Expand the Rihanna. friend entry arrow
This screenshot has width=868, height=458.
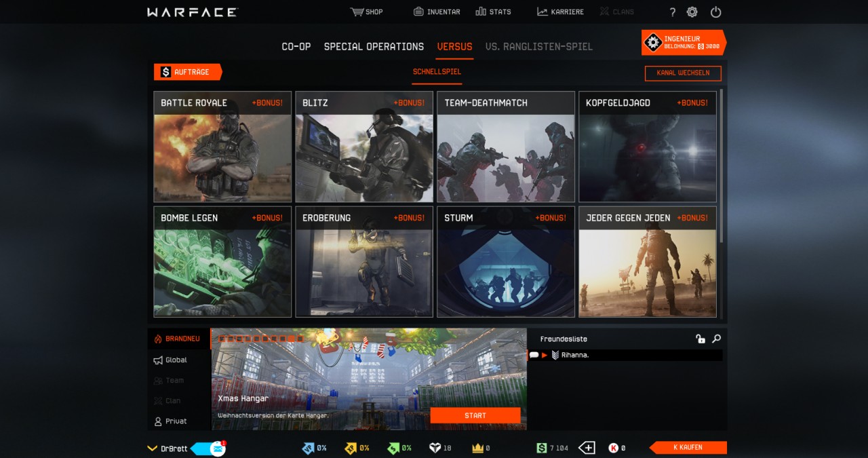click(545, 355)
